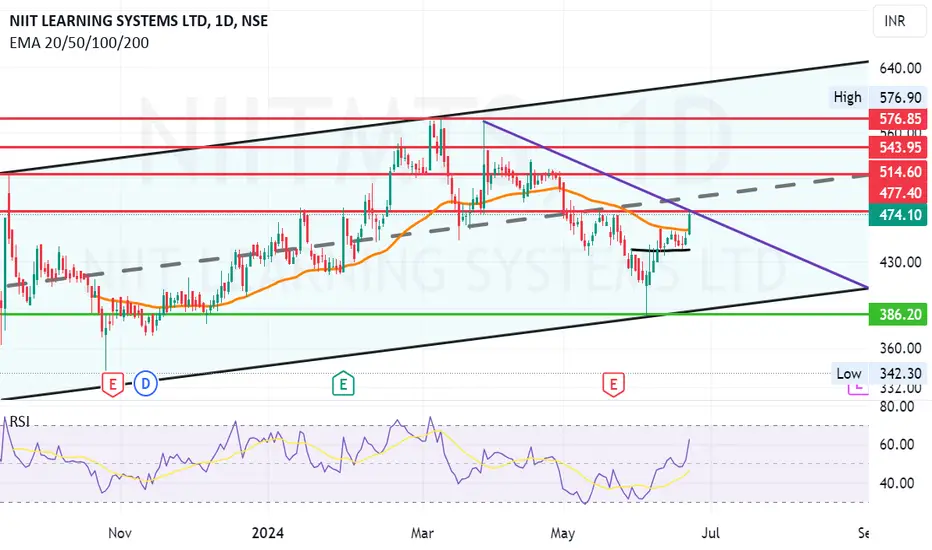The width and height of the screenshot is (932, 550).
Task: Click the Mar date axis label
Action: (422, 533)
